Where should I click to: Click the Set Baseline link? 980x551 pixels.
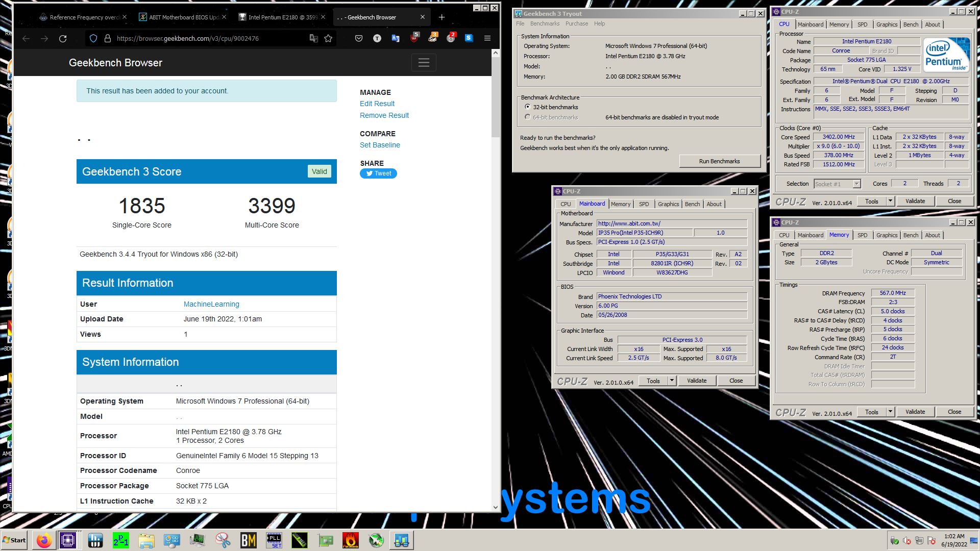click(x=380, y=145)
